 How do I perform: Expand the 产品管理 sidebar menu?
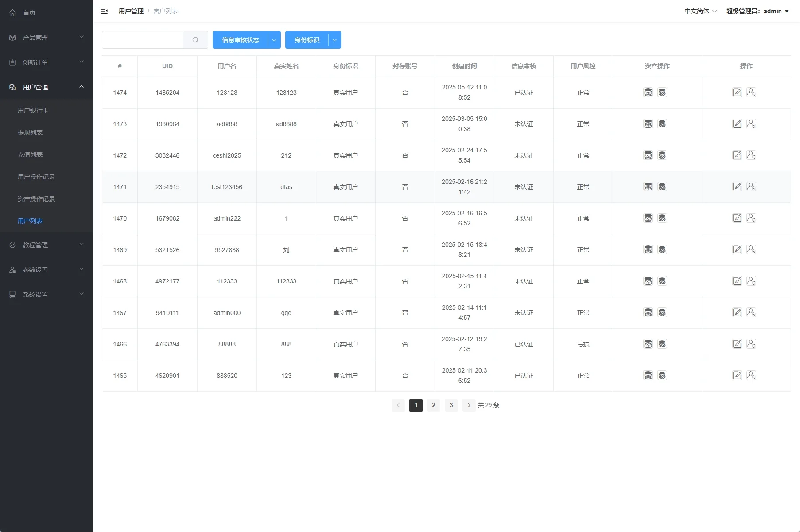pyautogui.click(x=46, y=37)
